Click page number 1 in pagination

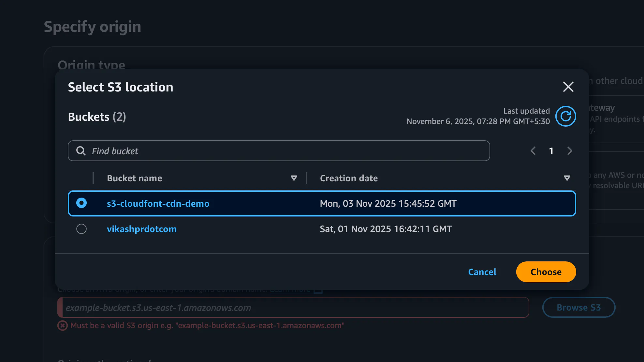tap(551, 151)
